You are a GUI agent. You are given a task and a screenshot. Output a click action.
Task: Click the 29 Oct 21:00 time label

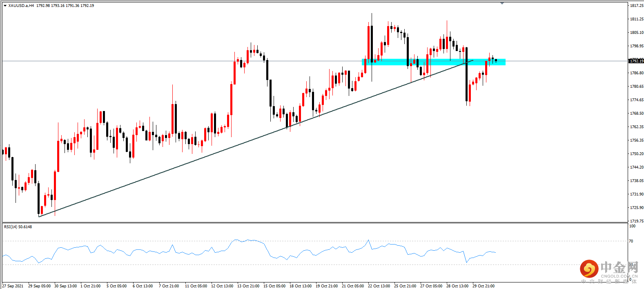pyautogui.click(x=484, y=286)
